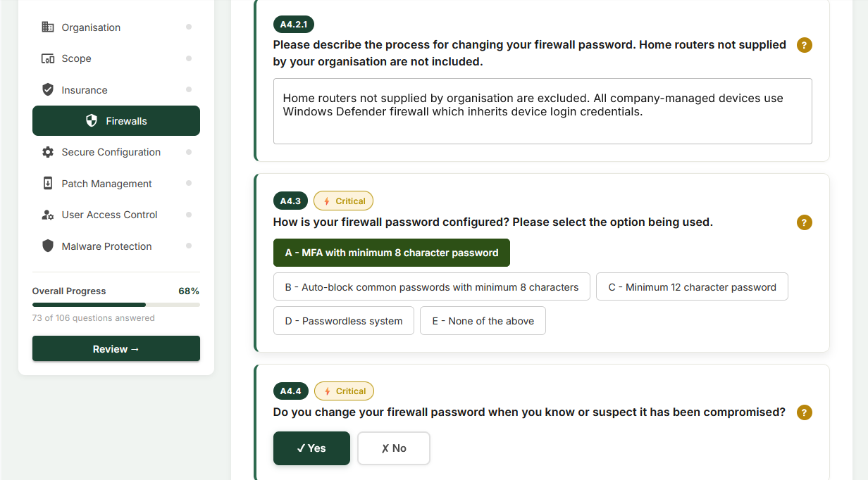The image size is (868, 480).
Task: Open the help tooltip for question A4.3
Action: click(x=805, y=222)
